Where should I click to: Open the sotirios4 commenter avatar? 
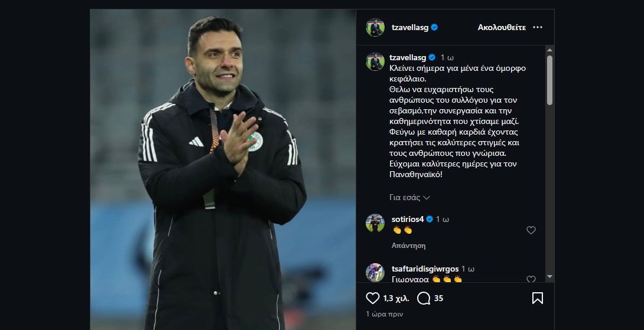pos(375,223)
